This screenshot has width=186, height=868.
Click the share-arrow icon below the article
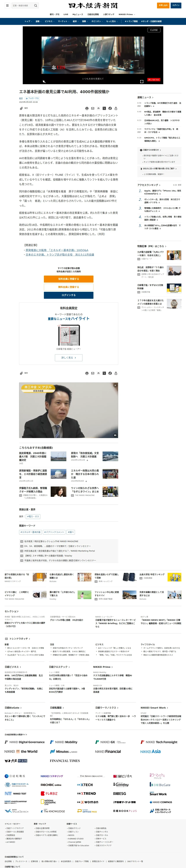(116, 373)
